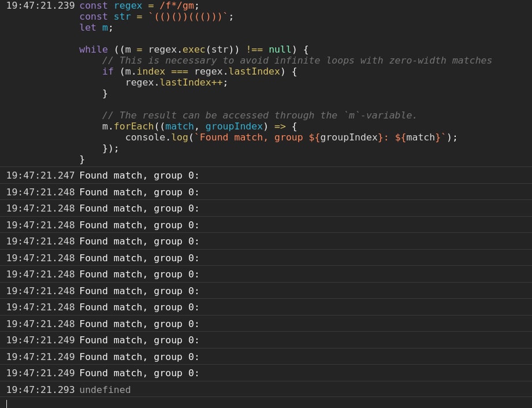This screenshot has width=532, height=408.
Task: Click the 19:47:21.239 timestamp beside the code
Action: (40, 6)
